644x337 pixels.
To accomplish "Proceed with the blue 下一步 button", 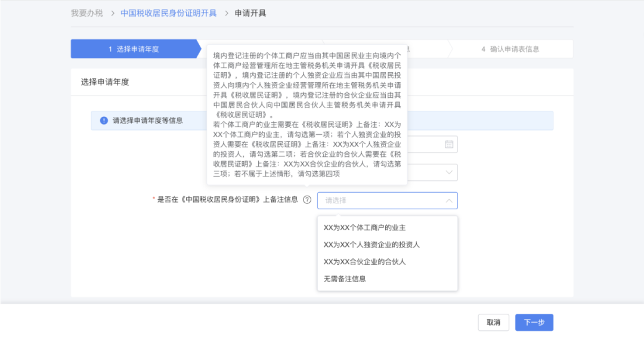I will click(x=534, y=322).
